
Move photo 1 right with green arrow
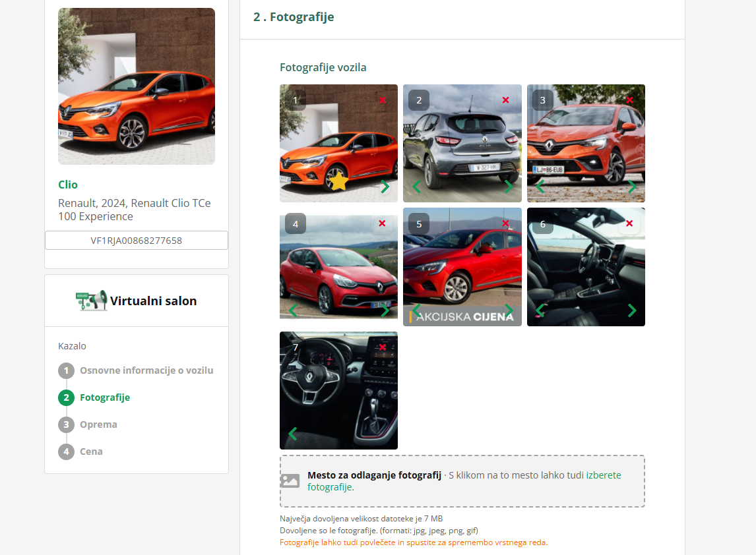coord(385,187)
